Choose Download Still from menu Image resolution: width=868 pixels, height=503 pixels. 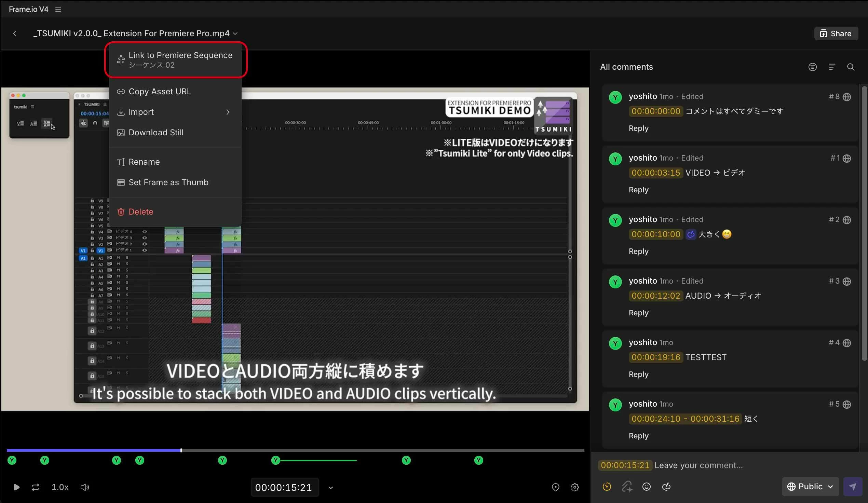[x=156, y=132]
